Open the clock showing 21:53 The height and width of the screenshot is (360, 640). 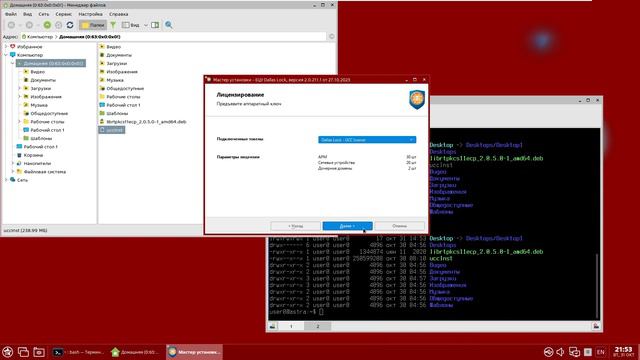(623, 352)
